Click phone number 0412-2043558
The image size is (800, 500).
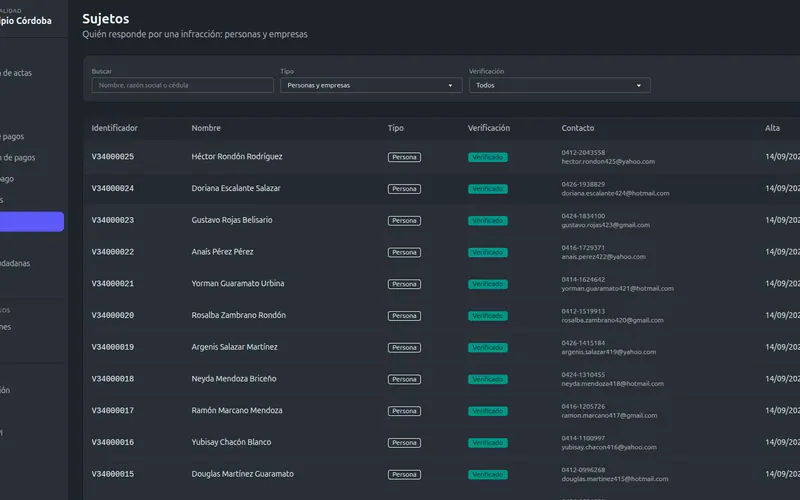click(x=583, y=153)
